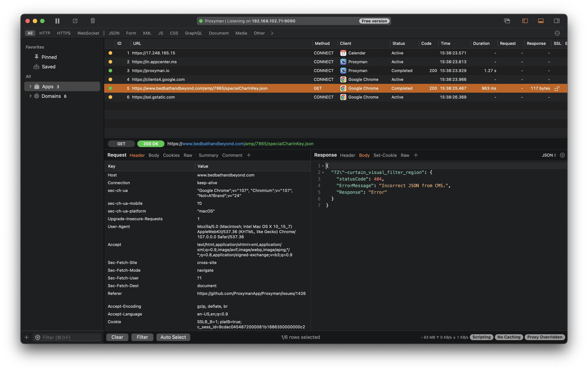Click the trash icon to clear the session
This screenshot has width=588, height=371.
tap(93, 21)
